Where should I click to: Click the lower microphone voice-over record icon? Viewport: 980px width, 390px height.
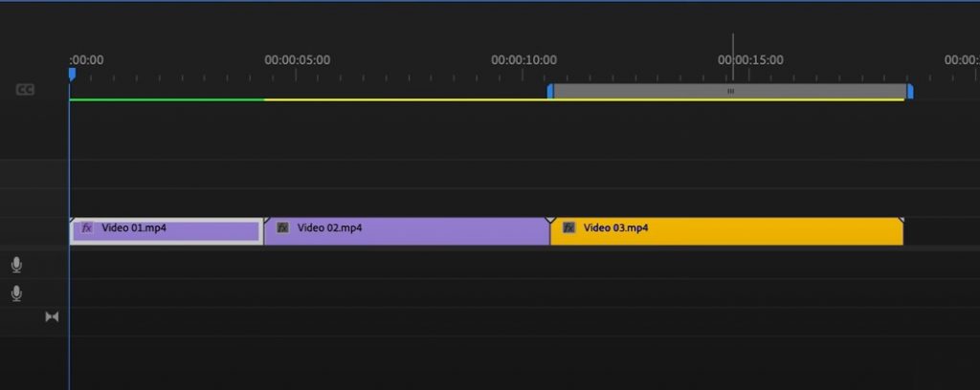point(16,293)
